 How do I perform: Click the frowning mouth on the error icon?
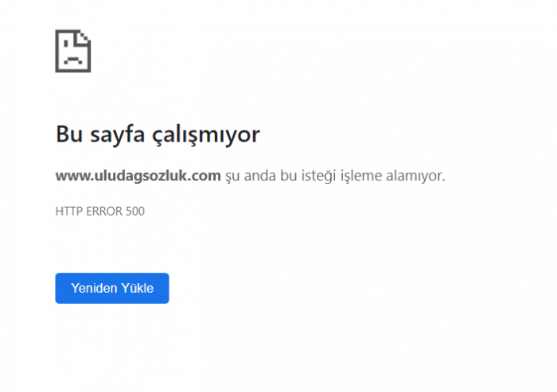click(x=73, y=60)
